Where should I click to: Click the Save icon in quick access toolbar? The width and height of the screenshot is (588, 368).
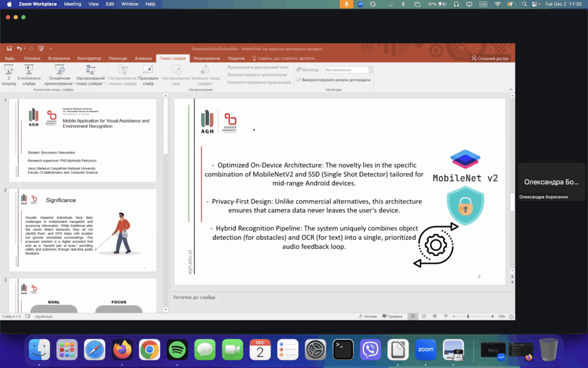coord(9,48)
